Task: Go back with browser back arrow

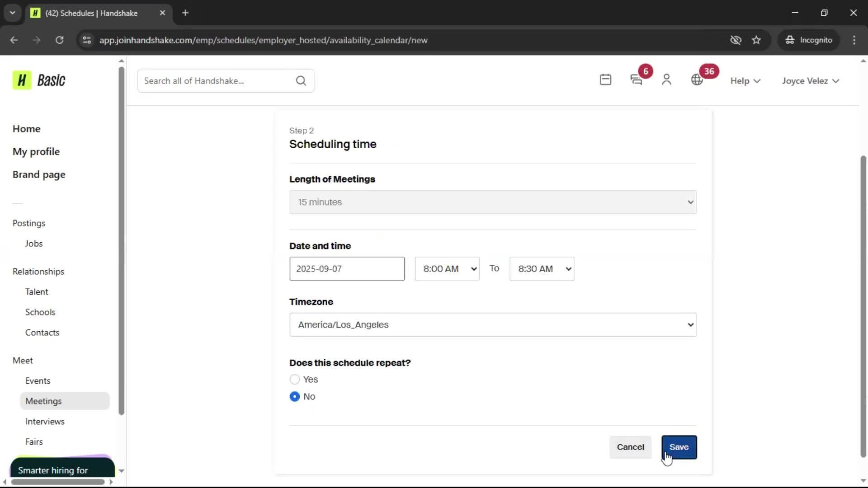Action: coord(14,40)
